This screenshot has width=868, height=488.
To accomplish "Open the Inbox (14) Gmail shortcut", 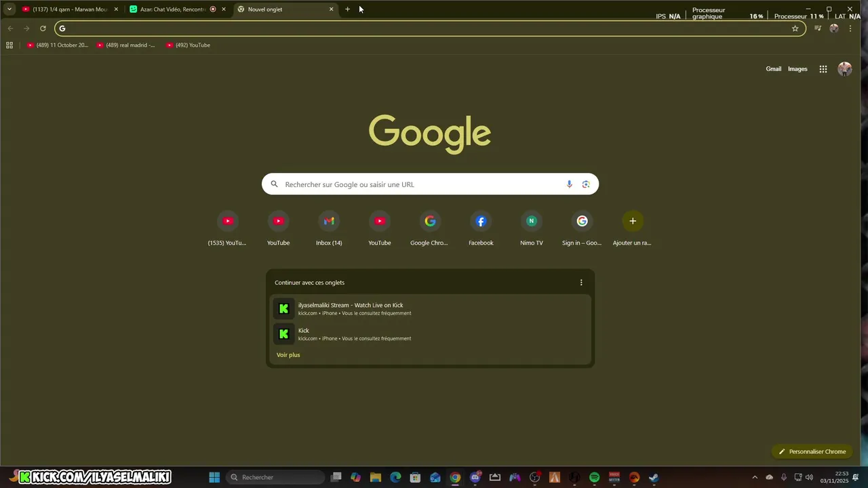I will pos(329,228).
